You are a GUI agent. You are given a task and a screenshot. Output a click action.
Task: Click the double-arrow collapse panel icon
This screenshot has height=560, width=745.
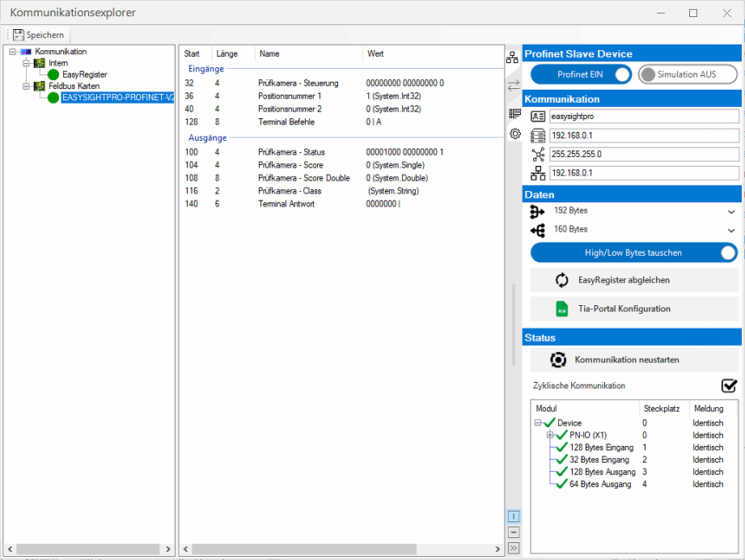pos(514,548)
